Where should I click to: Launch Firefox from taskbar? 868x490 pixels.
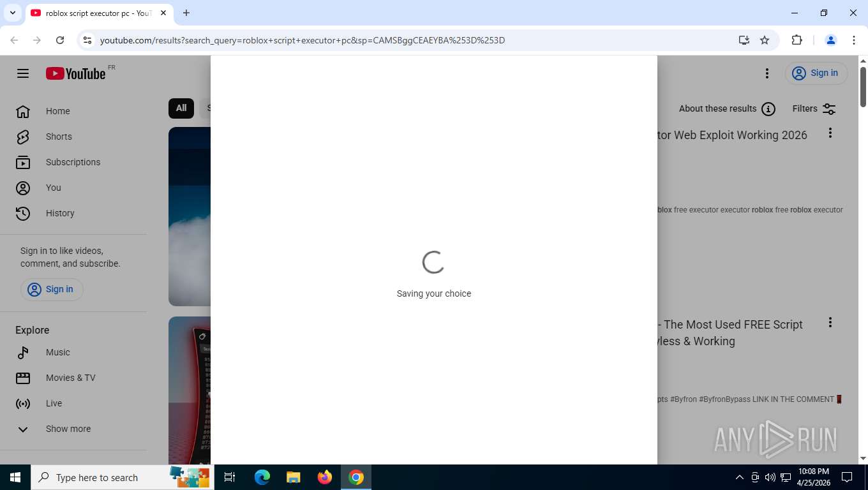325,477
